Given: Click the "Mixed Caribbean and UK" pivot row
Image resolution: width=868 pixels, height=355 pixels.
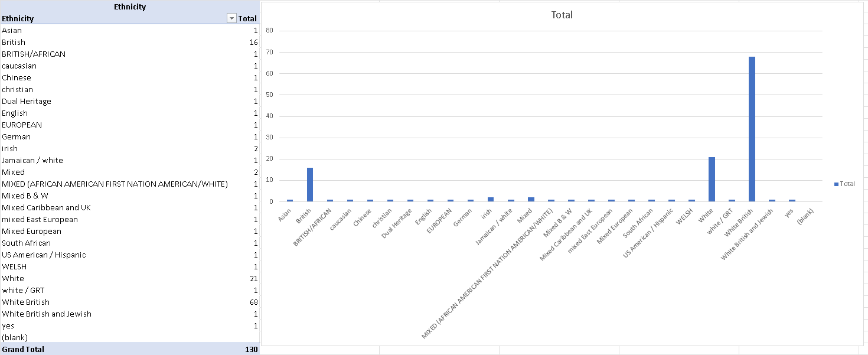Looking at the screenshot, I should click(x=46, y=207).
